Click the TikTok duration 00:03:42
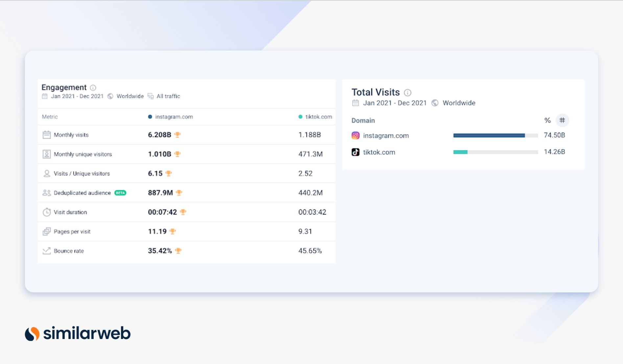623x364 pixels. (312, 212)
